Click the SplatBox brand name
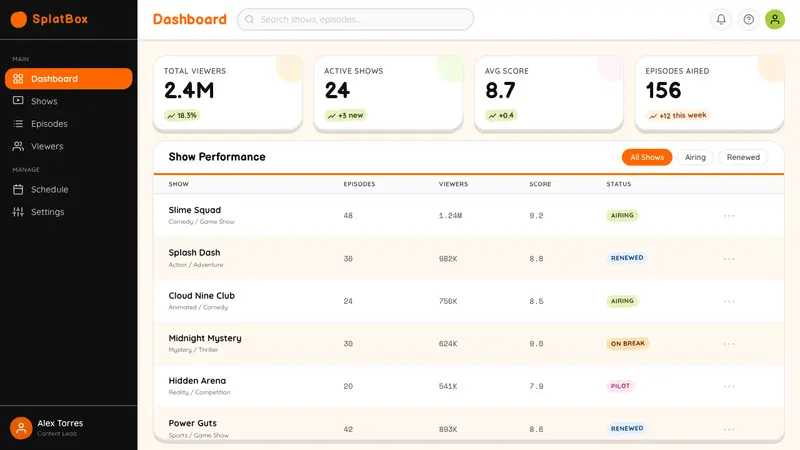 click(x=60, y=19)
